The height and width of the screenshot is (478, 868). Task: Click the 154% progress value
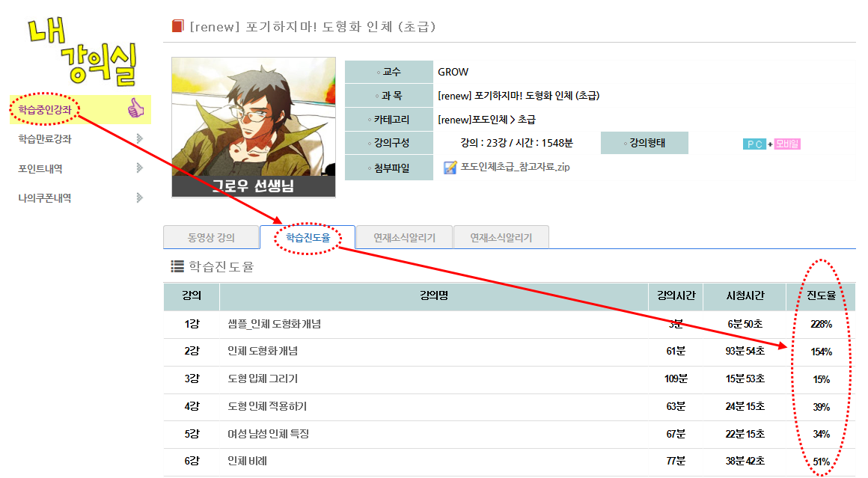coord(821,352)
